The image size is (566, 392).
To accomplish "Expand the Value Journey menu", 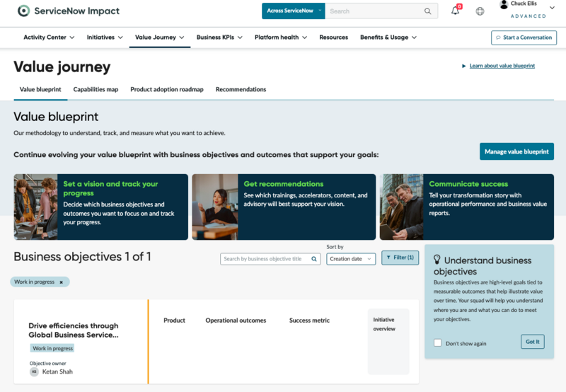I will [x=160, y=38].
